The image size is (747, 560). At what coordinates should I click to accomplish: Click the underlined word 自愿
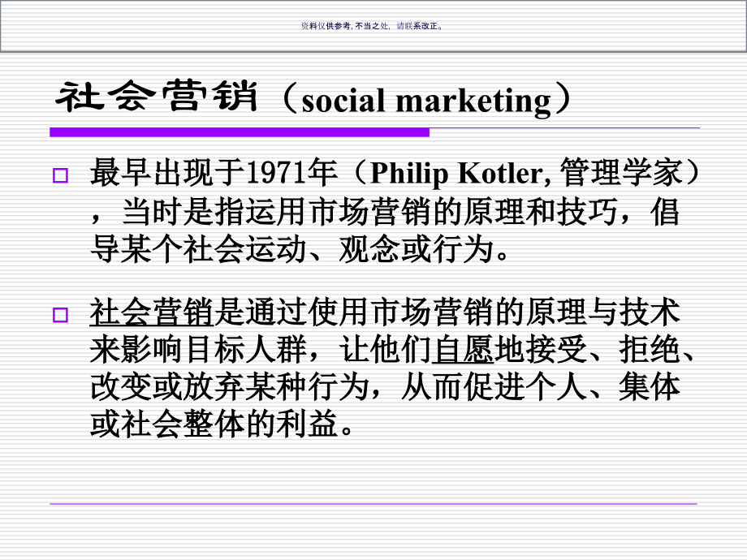point(464,351)
